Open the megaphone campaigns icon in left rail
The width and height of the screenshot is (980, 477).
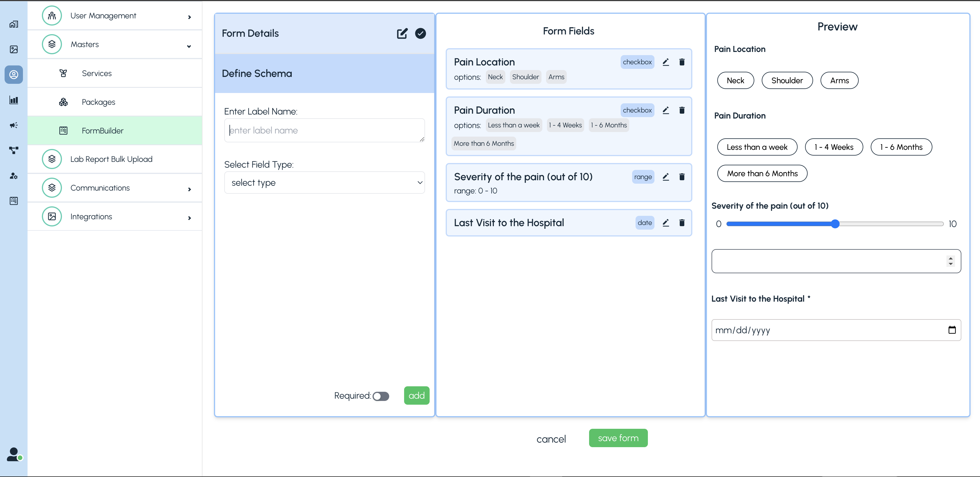coord(14,125)
